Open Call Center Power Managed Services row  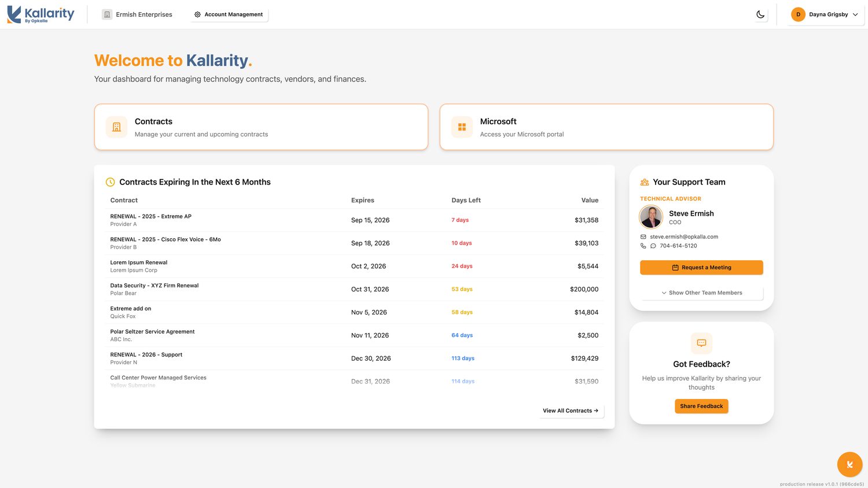tap(354, 381)
